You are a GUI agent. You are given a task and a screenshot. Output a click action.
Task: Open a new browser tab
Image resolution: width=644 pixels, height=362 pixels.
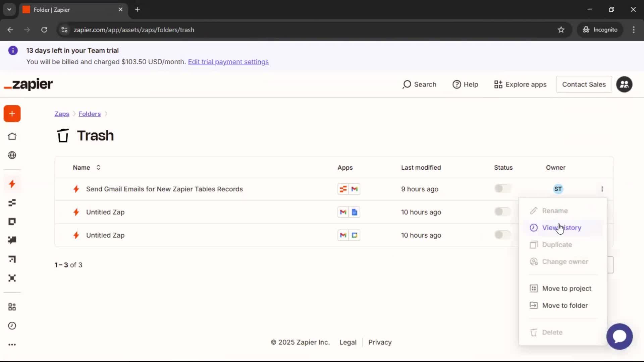(x=138, y=10)
